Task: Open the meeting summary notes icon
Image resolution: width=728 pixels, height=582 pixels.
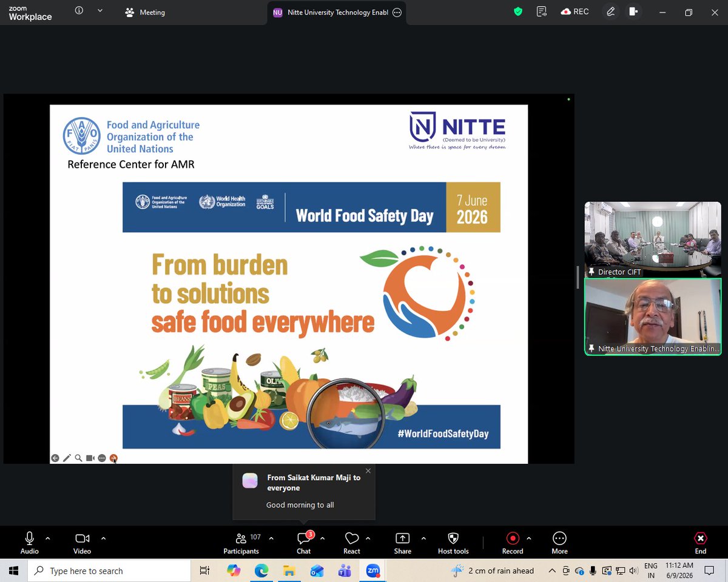Action: pos(541,12)
